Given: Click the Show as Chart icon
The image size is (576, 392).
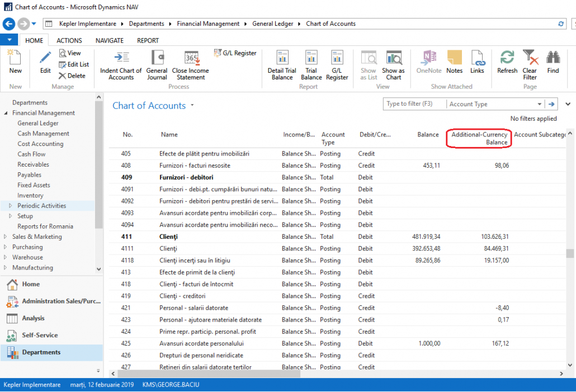Looking at the screenshot, I should [393, 65].
